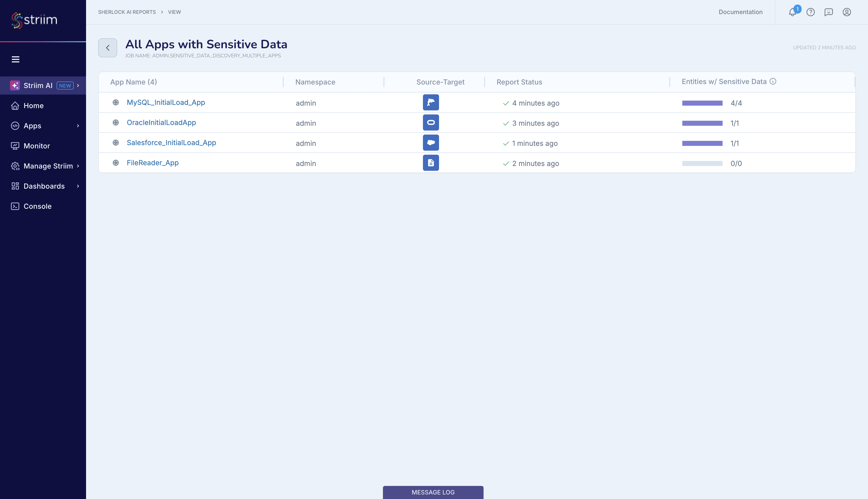Click the Oracle source icon for OracleInitialLoadApp
This screenshot has width=868, height=499.
tap(430, 122)
